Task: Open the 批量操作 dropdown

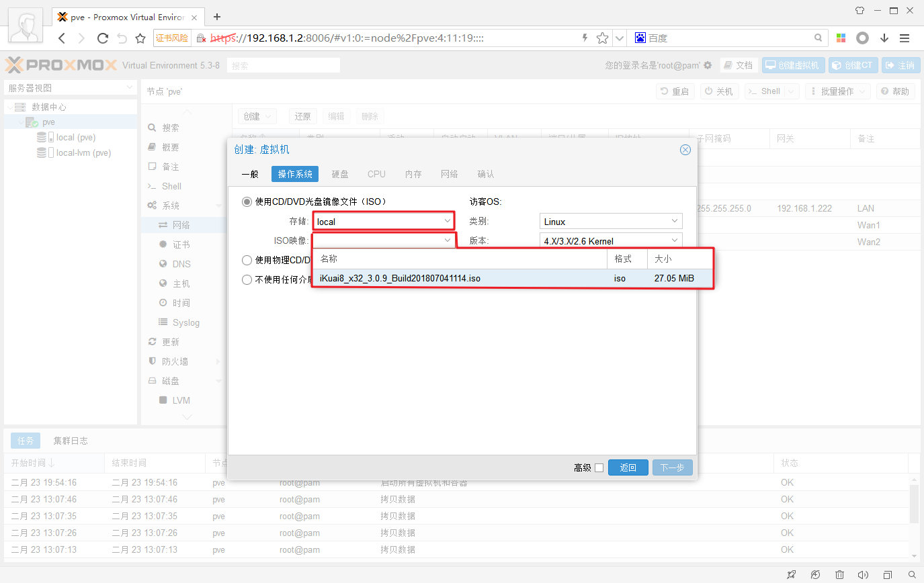Action: point(838,91)
